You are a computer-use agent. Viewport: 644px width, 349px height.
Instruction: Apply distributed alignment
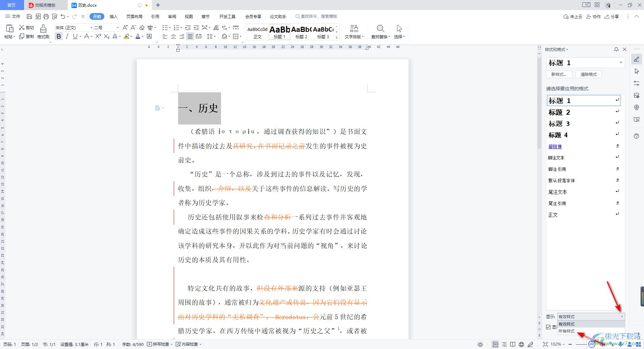199,36
